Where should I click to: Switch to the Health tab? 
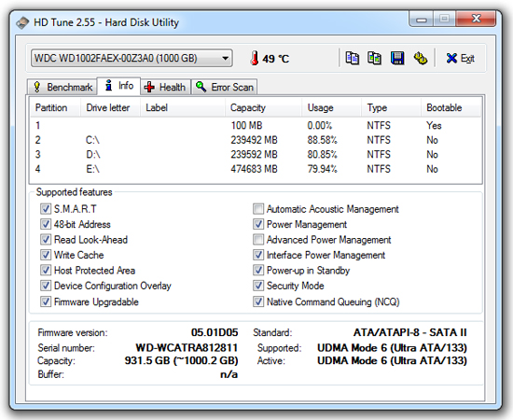(165, 87)
